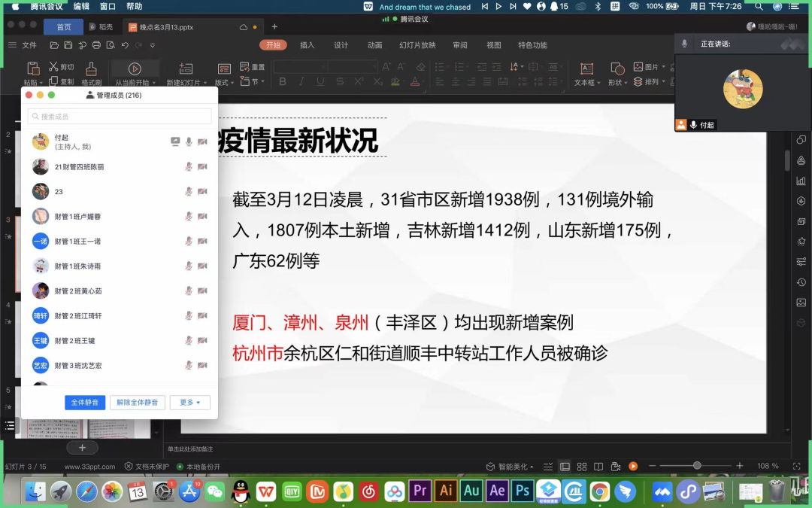The image size is (812, 508).
Task: Open 排列 arrange options
Action: click(649, 81)
